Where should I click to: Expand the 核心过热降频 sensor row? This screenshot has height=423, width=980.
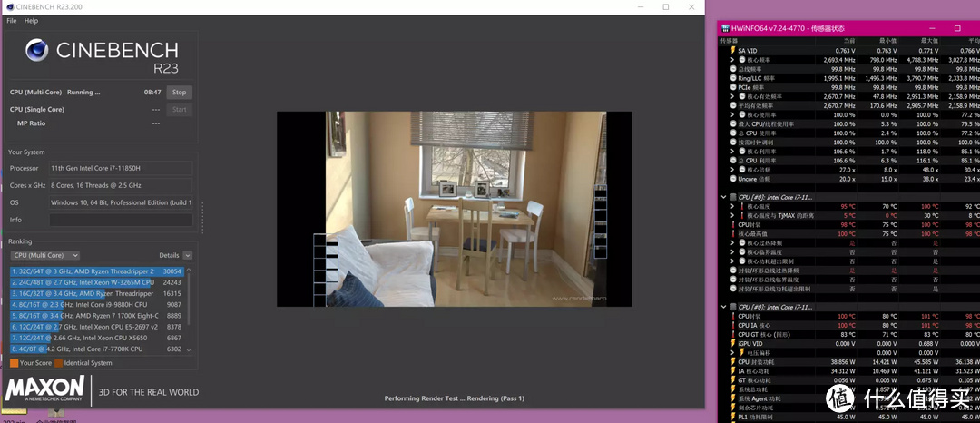(732, 243)
